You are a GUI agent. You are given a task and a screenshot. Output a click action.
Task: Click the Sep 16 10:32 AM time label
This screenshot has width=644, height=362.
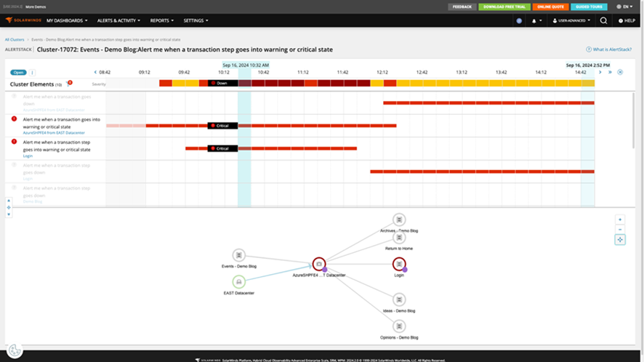pyautogui.click(x=246, y=65)
